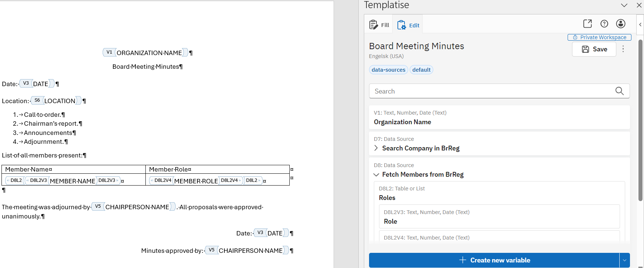Open template in external window icon
The height and width of the screenshot is (268, 644).
(x=588, y=24)
